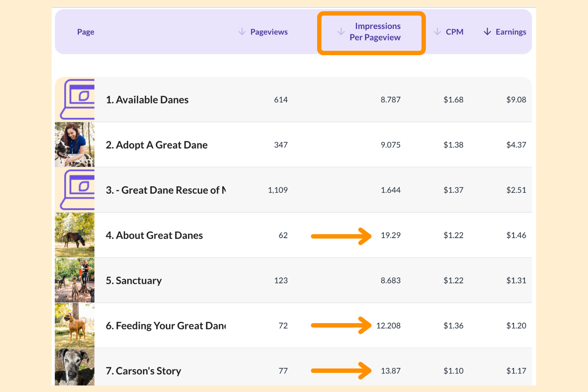Click the laptop icon for Great Dane Rescue
Image resolution: width=588 pixels, height=392 pixels.
point(75,190)
